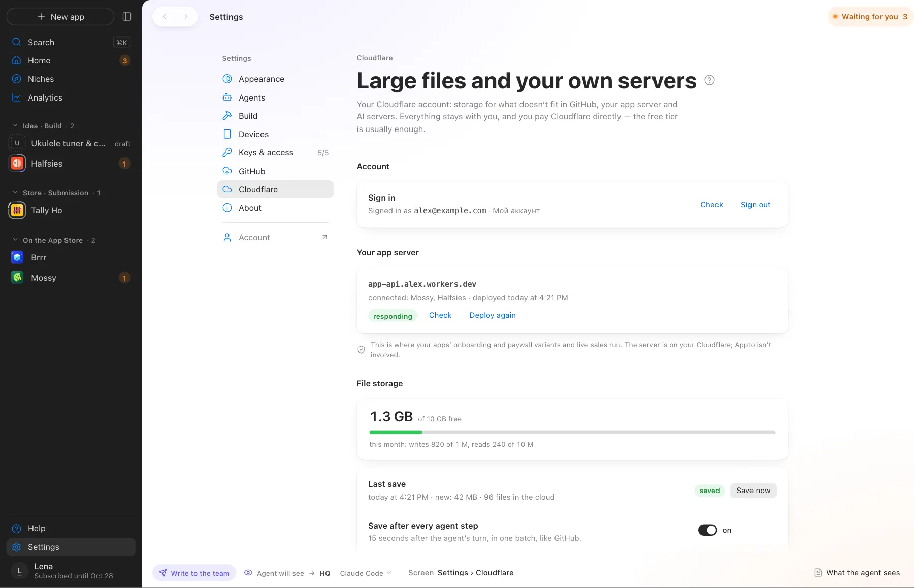The height and width of the screenshot is (588, 914).
Task: Open Agents settings
Action: click(x=275, y=97)
